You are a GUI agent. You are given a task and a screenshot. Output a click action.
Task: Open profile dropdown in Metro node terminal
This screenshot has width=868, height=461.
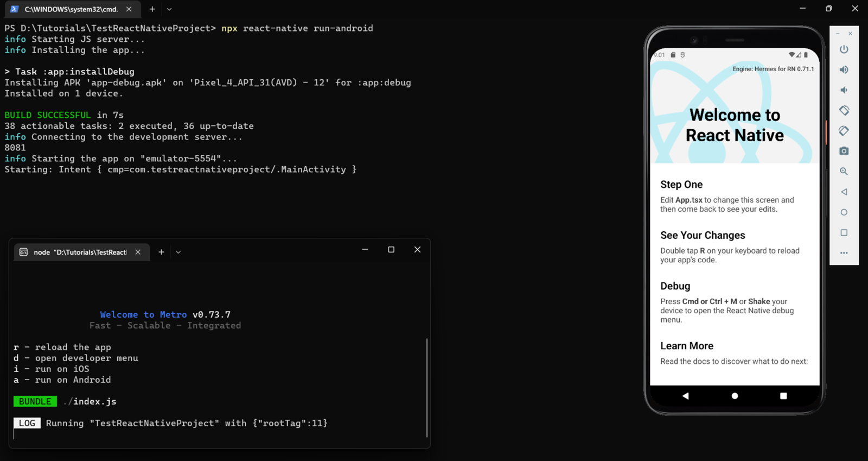178,252
